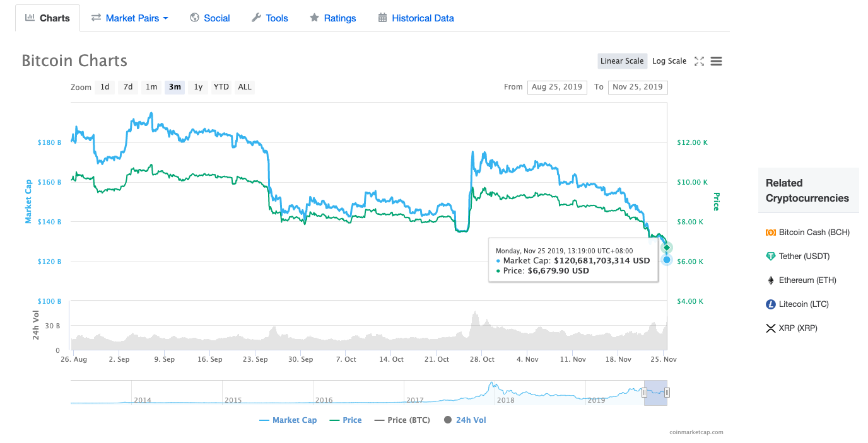Click the calendar icon beside Historical Data
The image size is (868, 443).
click(382, 18)
